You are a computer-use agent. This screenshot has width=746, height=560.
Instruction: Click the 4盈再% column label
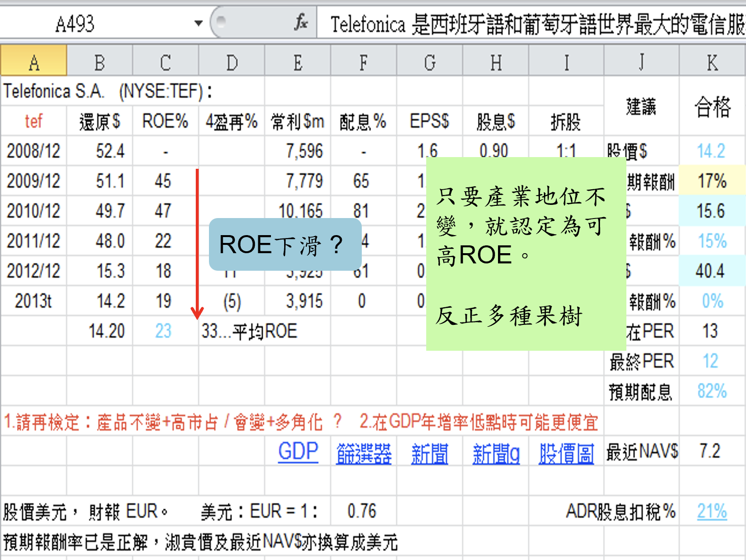(231, 121)
